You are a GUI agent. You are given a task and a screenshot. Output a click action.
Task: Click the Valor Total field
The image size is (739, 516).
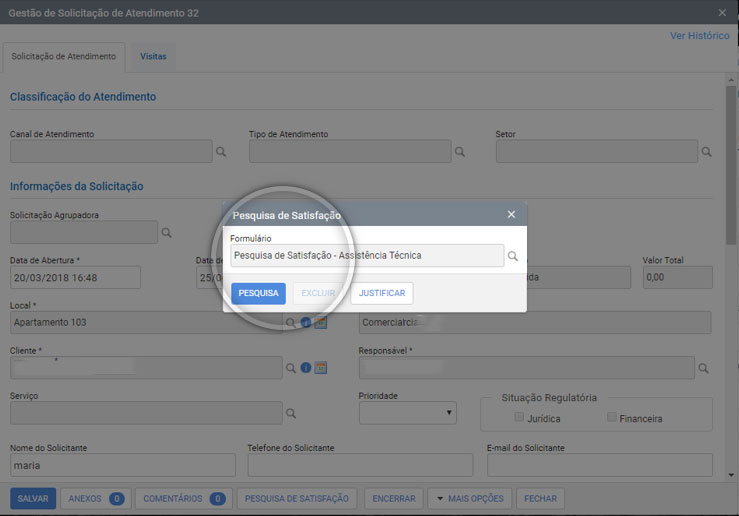click(678, 278)
